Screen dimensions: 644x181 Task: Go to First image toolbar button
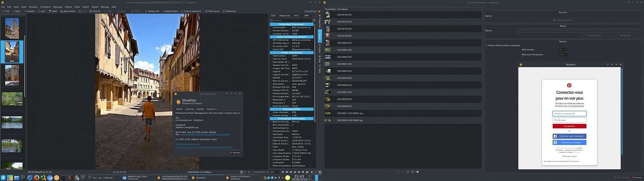click(6, 11)
